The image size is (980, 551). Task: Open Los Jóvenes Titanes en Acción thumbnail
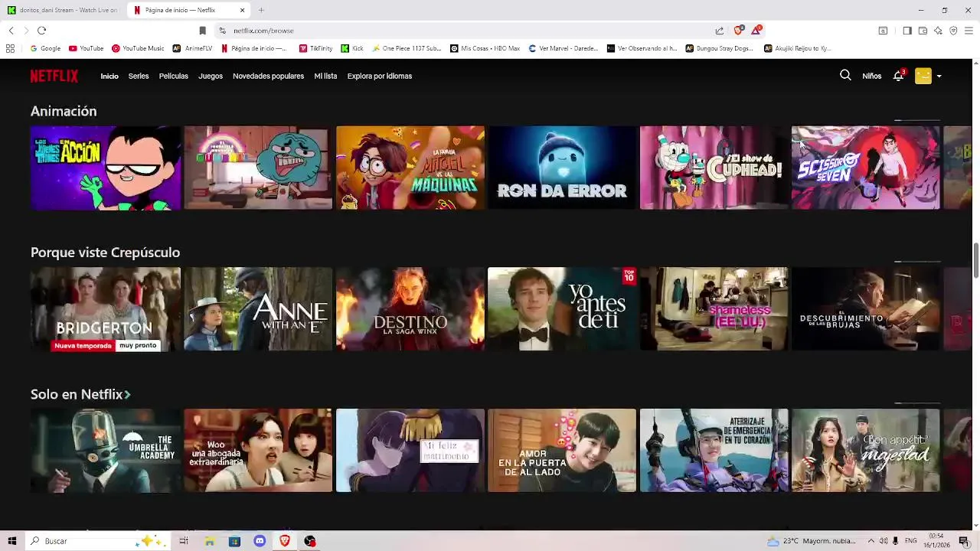[106, 168]
